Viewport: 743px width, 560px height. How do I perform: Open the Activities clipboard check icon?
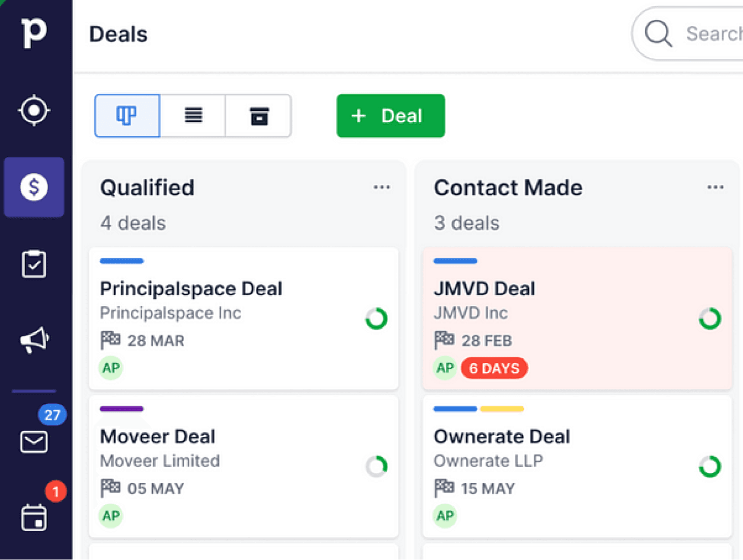tap(34, 264)
